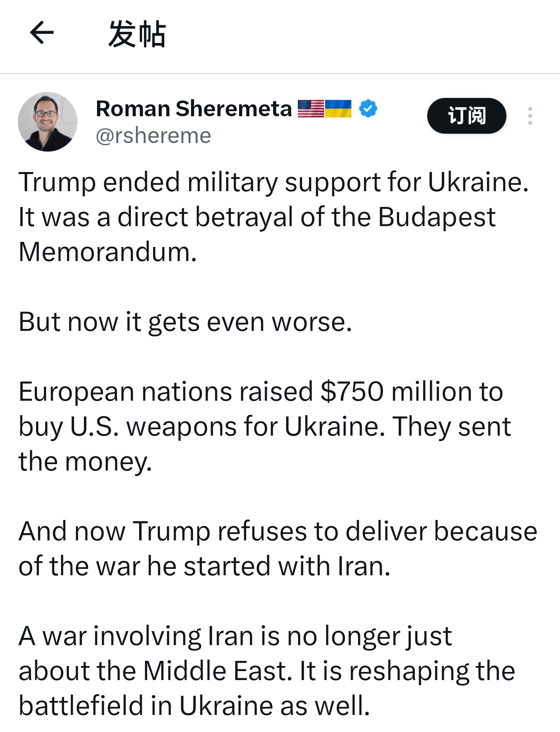Click the blue verified badge

368,109
